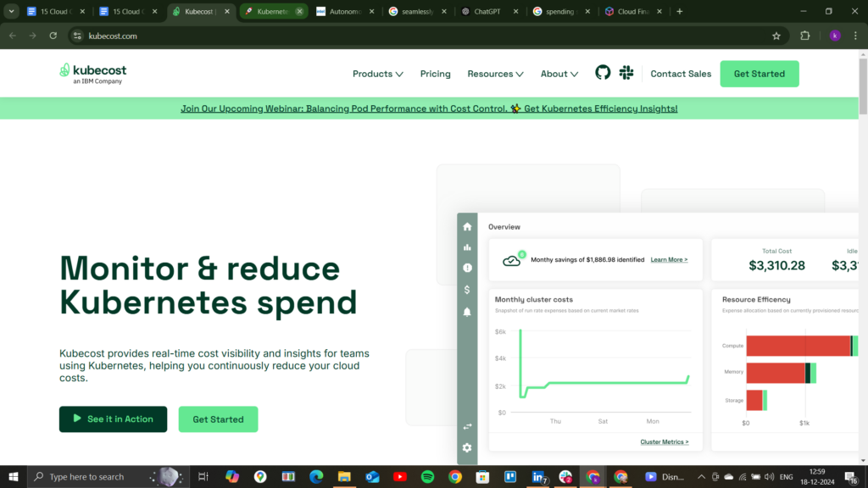Open YouTube from the taskbar
868x488 pixels.
(x=400, y=476)
